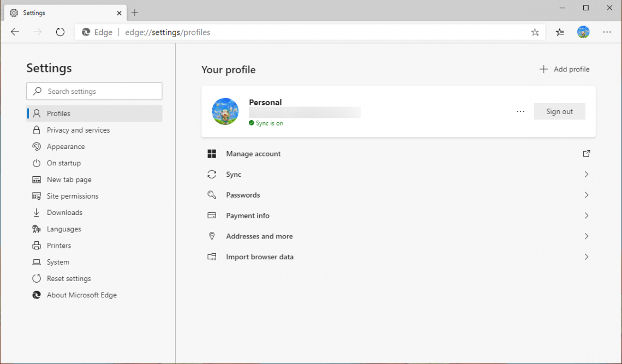The width and height of the screenshot is (622, 364).
Task: Click the Payment info card icon
Action: tap(212, 216)
